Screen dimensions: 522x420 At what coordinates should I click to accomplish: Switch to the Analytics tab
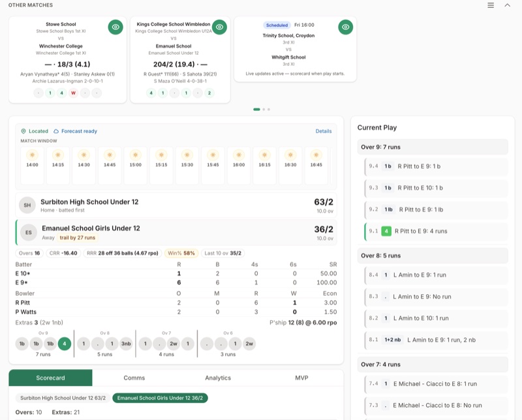click(218, 378)
